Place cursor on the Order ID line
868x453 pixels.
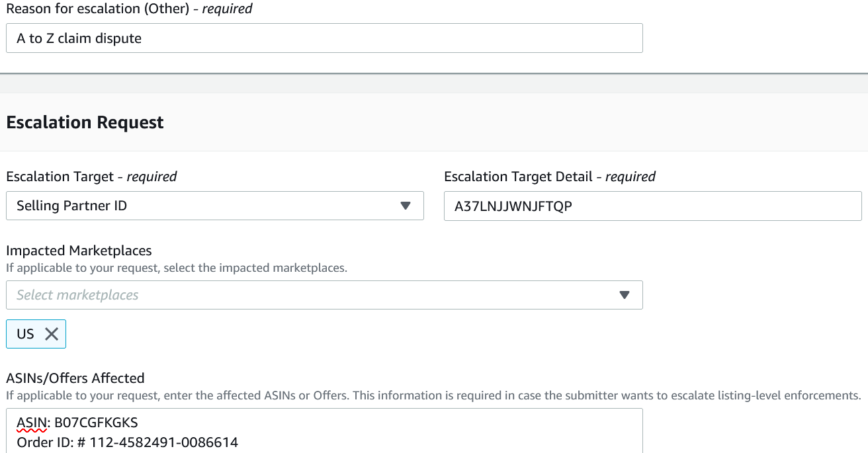point(127,442)
